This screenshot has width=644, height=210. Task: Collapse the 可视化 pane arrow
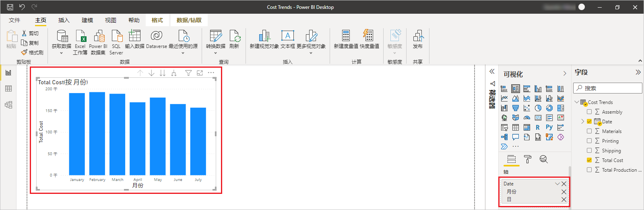coord(565,74)
